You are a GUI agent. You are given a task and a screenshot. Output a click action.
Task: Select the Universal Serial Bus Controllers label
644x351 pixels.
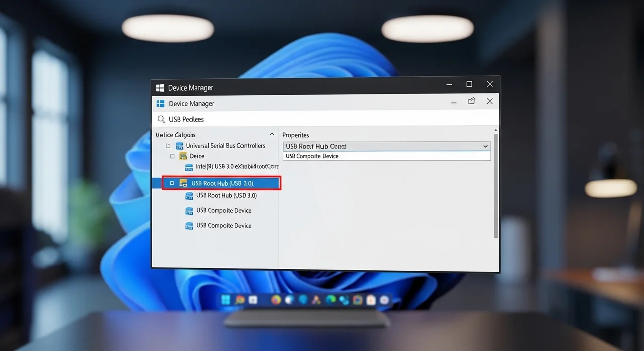pyautogui.click(x=225, y=146)
